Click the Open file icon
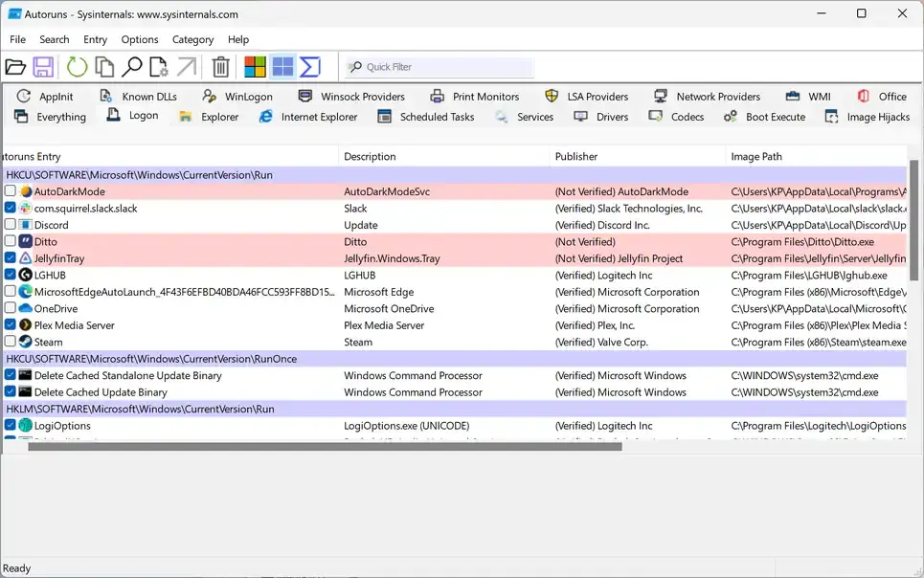Viewport: 924px width, 578px height. 16,66
